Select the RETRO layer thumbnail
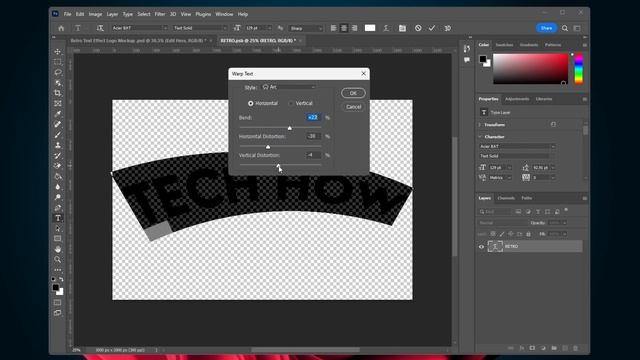 pyautogui.click(x=495, y=247)
